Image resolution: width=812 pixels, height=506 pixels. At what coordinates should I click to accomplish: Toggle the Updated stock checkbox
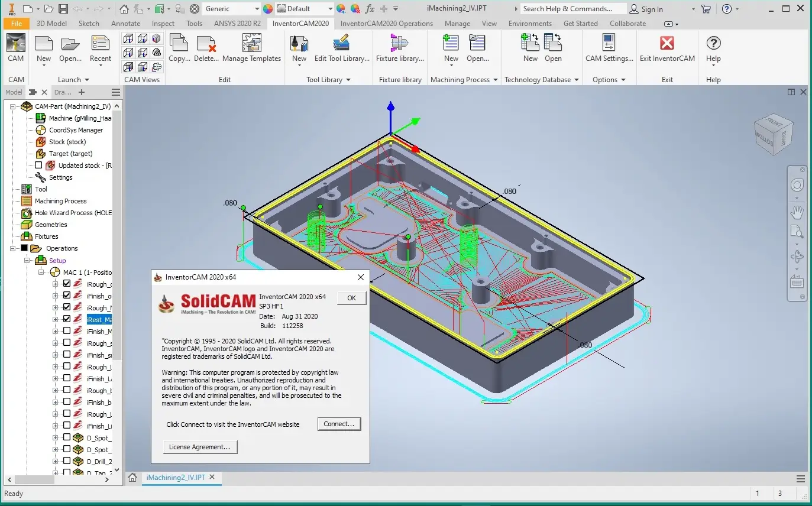[x=39, y=166]
